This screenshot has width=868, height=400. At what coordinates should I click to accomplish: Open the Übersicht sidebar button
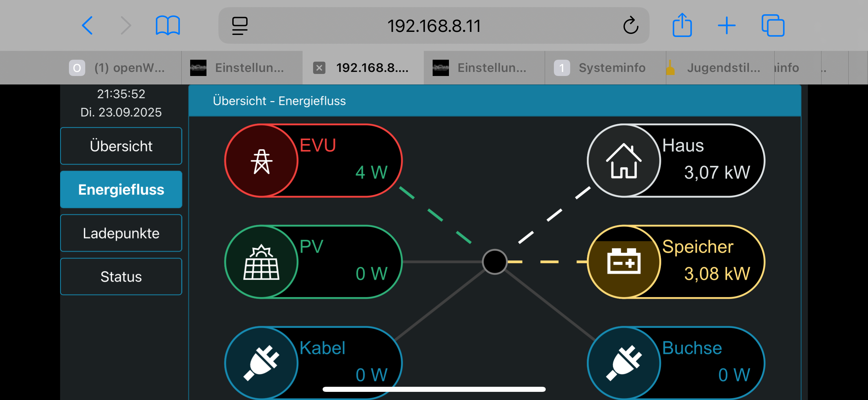coord(121,146)
